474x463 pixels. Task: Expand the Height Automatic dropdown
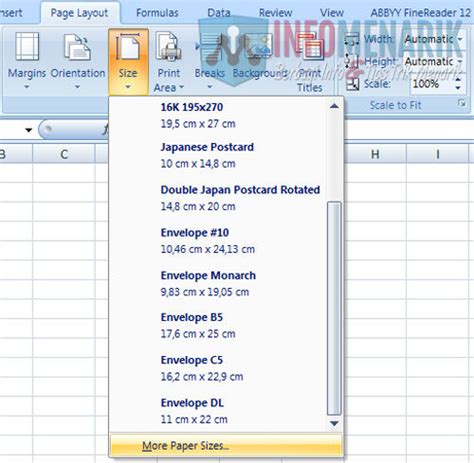[x=460, y=62]
